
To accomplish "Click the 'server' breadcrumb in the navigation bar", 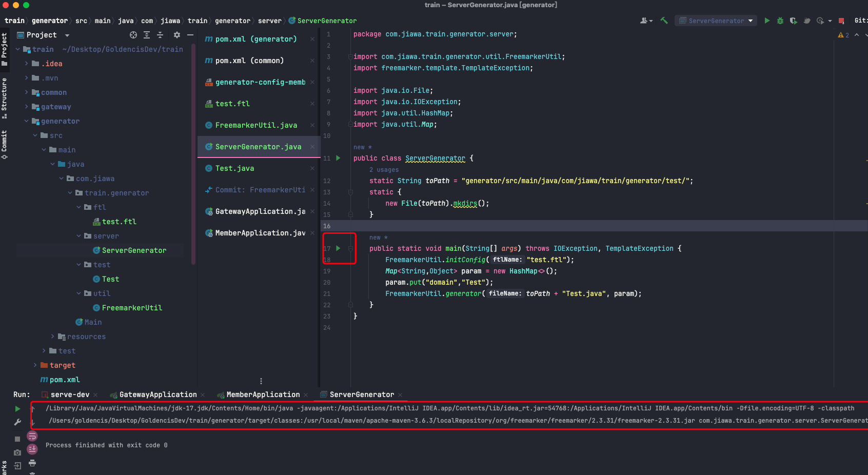I will [x=270, y=21].
